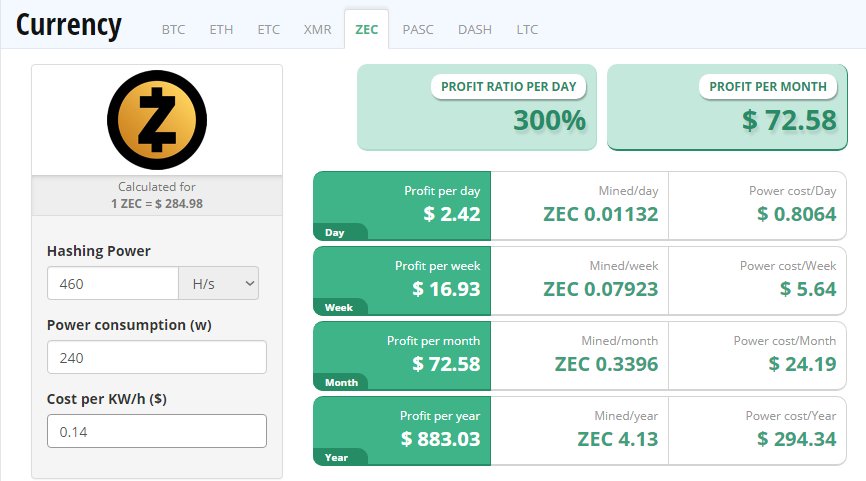Click the Zcash coin logo
866x481 pixels.
pos(157,120)
